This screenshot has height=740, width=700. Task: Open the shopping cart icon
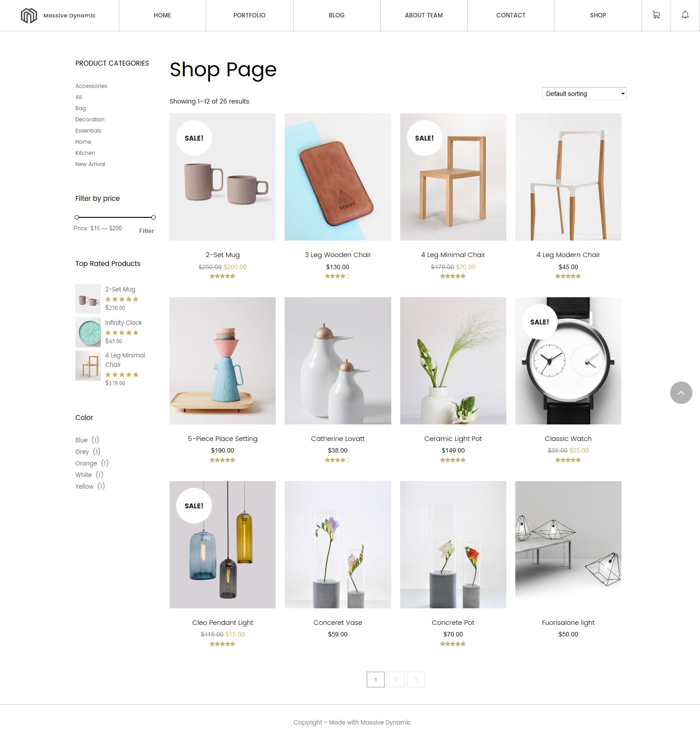(656, 15)
